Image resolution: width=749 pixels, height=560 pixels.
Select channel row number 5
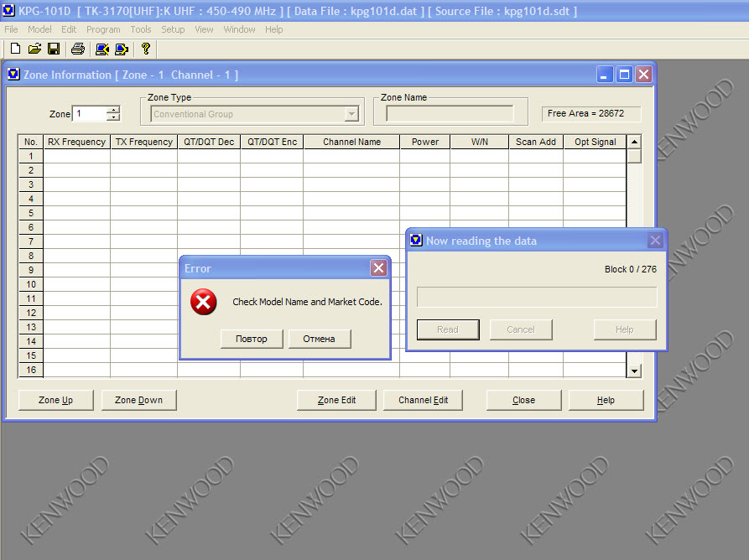[31, 213]
